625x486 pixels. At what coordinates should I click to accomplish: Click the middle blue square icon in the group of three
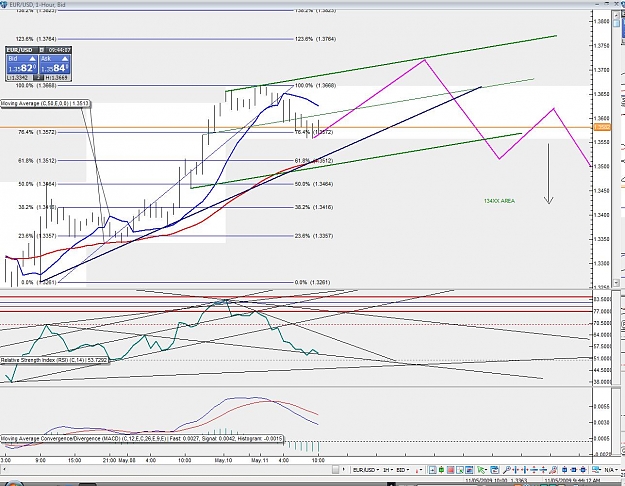point(574,470)
